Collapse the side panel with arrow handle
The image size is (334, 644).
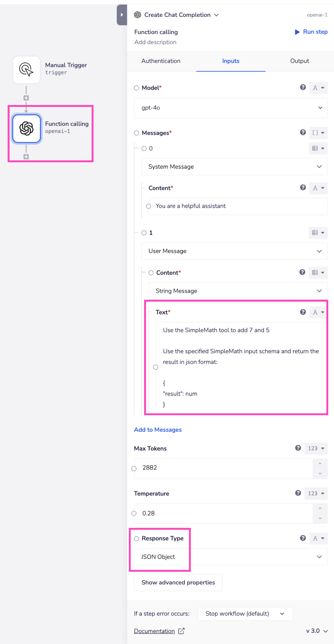click(x=122, y=15)
